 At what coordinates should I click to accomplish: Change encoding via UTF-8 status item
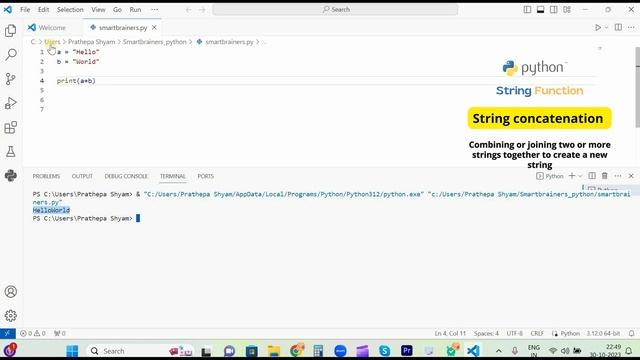tap(514, 333)
